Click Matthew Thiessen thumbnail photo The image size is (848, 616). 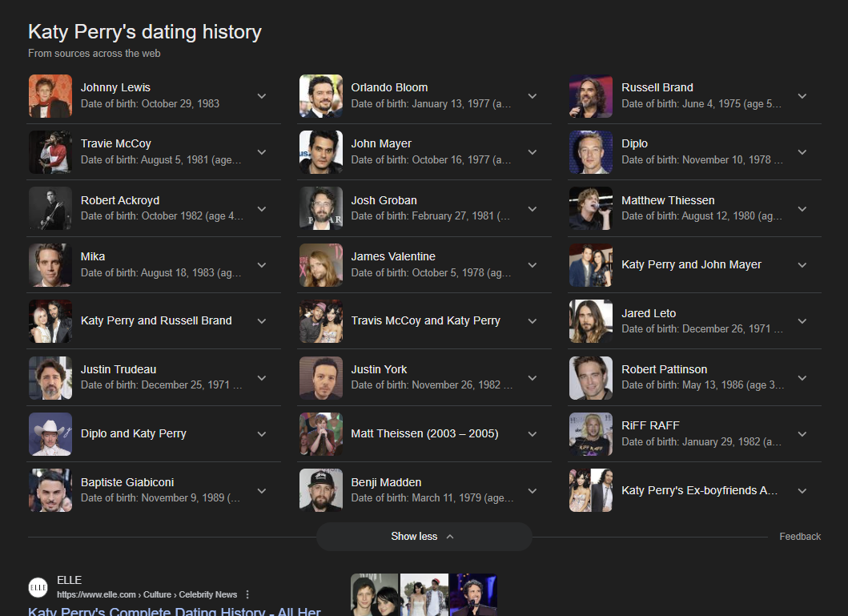pyautogui.click(x=591, y=209)
